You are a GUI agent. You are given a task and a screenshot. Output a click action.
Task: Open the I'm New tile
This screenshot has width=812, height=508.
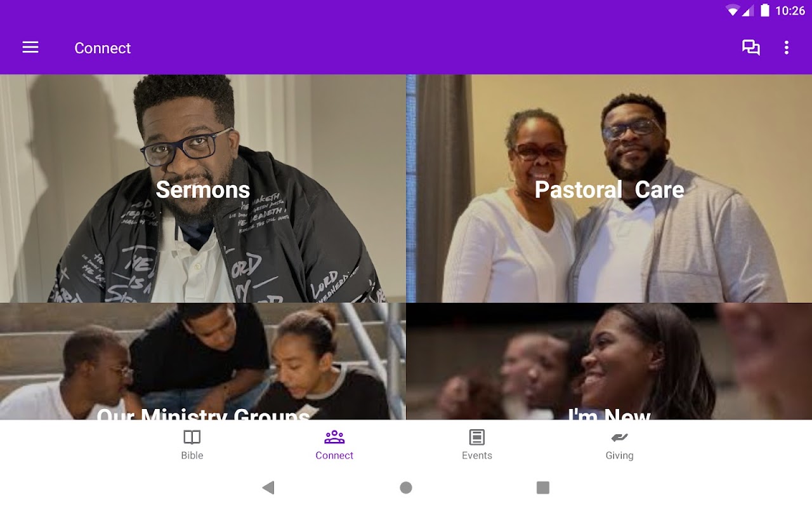coord(609,361)
